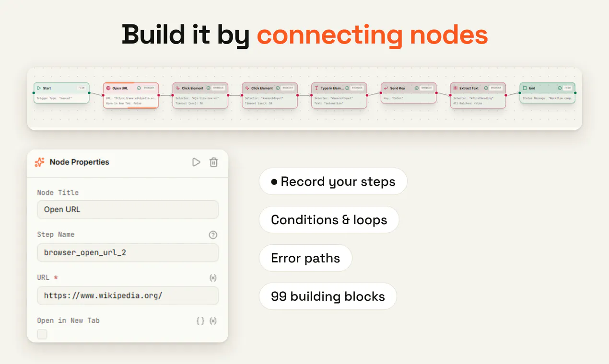Viewport: 609px width, 364px height.
Task: Run the node with the play icon
Action: point(196,162)
